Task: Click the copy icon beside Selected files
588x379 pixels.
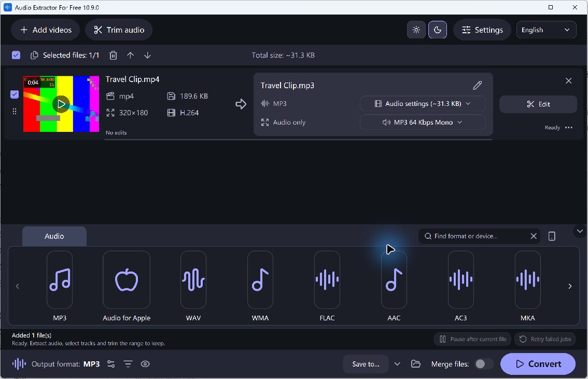Action: pyautogui.click(x=34, y=55)
